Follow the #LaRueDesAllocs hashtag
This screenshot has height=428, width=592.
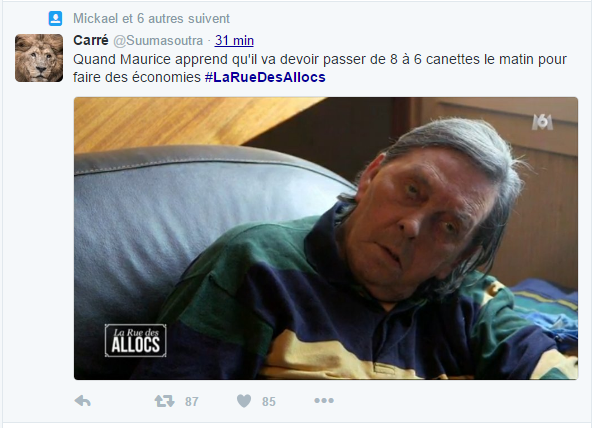coord(265,77)
